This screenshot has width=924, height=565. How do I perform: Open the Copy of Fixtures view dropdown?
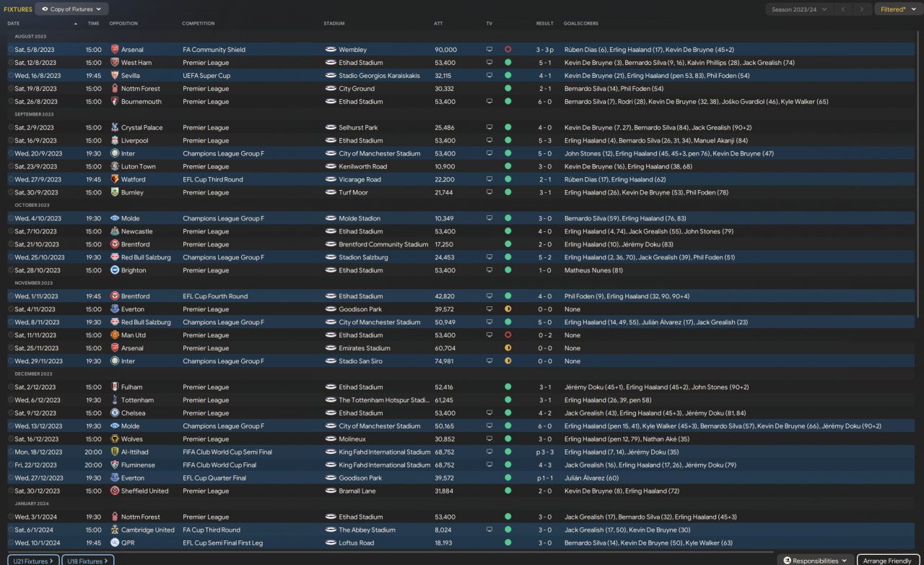[71, 9]
